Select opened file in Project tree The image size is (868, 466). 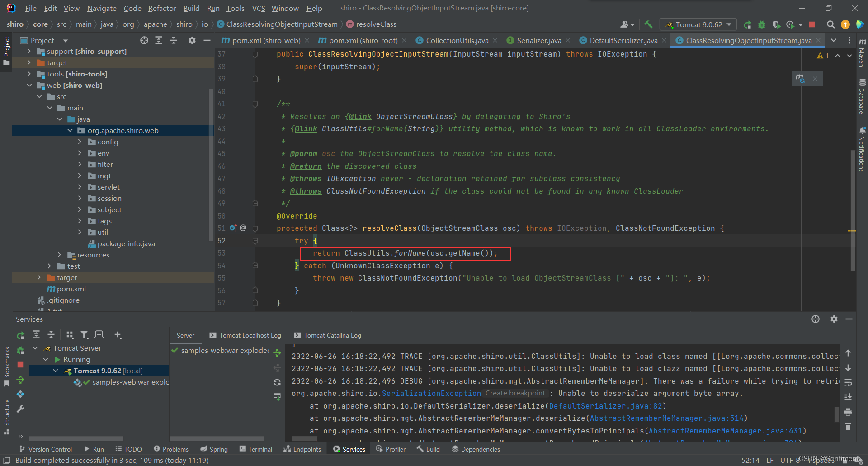coord(144,40)
